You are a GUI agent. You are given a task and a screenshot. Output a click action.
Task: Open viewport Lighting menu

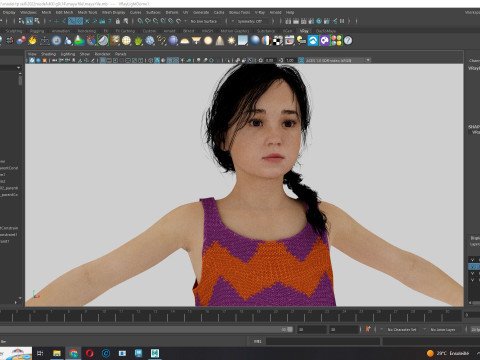pos(68,54)
